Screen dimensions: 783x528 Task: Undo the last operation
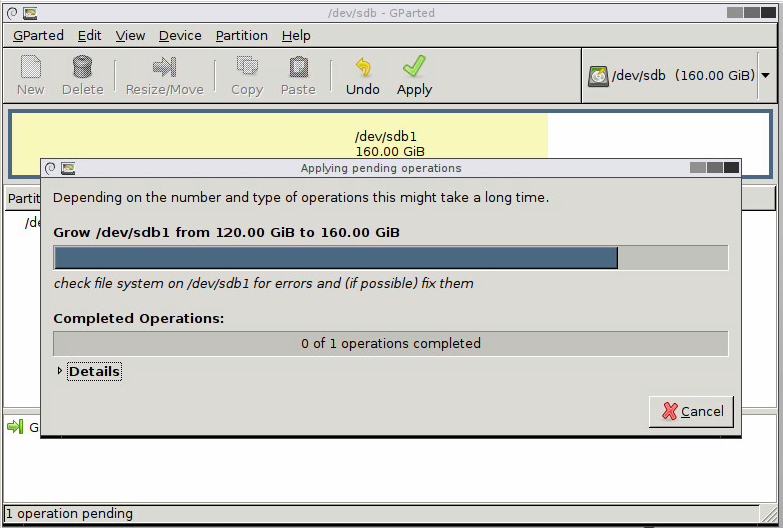tap(363, 68)
